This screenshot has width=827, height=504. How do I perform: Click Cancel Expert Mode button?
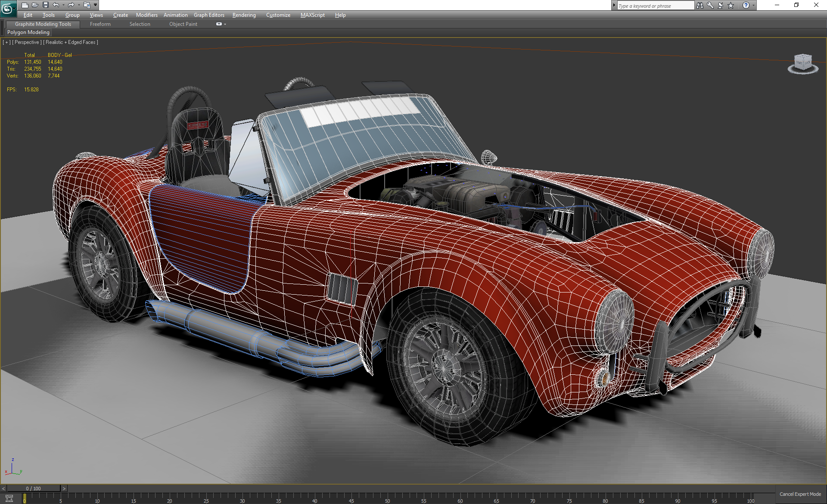coord(800,494)
